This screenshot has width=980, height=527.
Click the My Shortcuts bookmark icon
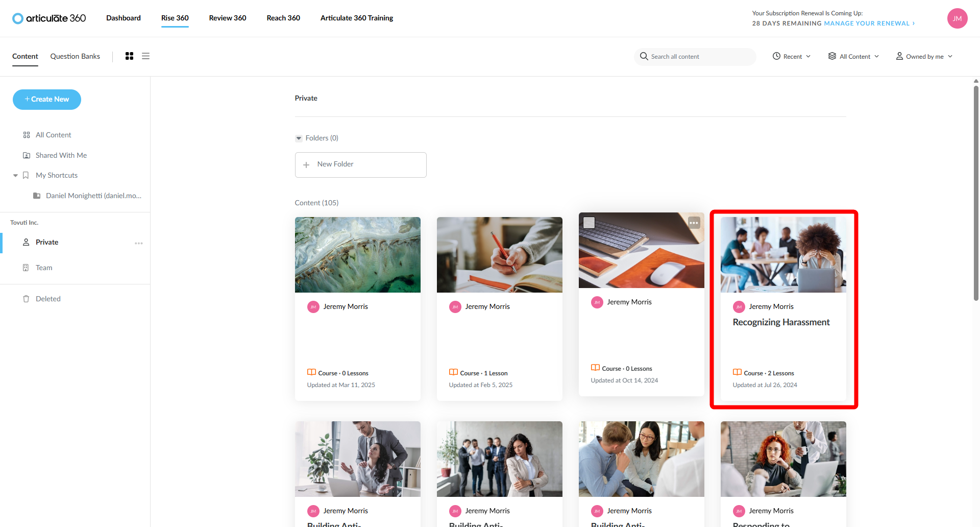tap(26, 175)
